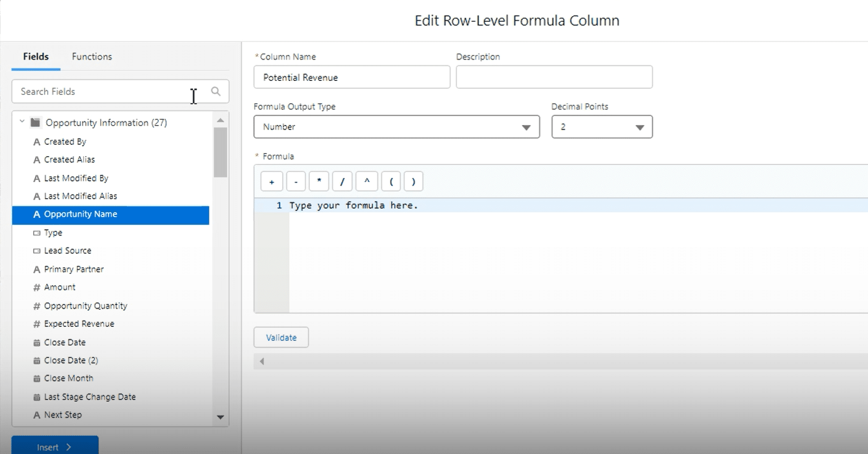Insert the caret exponent operator
The width and height of the screenshot is (868, 454).
click(x=367, y=182)
